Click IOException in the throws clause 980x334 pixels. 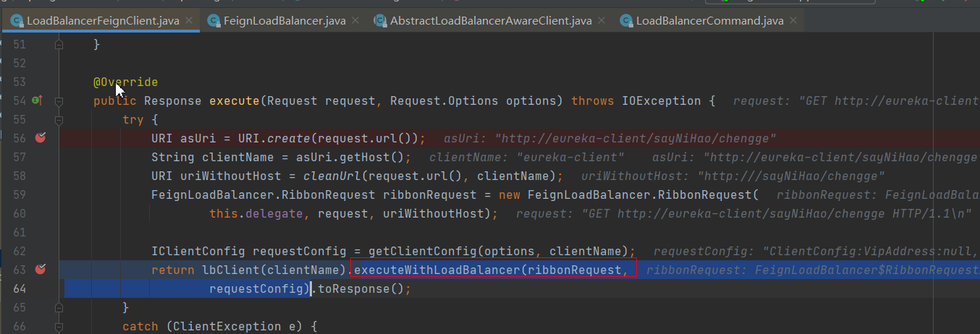pos(662,100)
